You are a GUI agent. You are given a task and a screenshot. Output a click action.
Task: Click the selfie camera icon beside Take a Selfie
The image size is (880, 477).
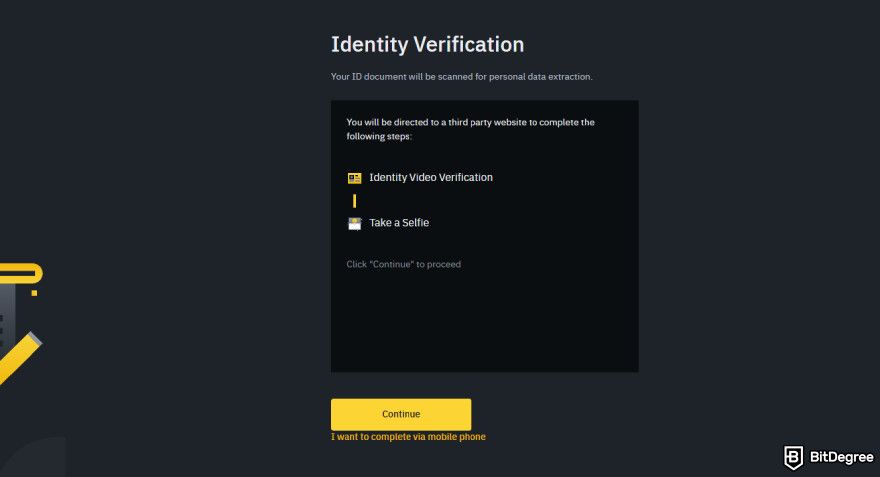(x=355, y=223)
